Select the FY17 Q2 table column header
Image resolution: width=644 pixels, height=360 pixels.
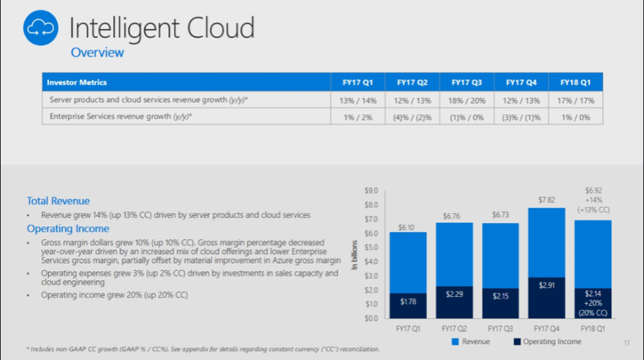click(412, 83)
